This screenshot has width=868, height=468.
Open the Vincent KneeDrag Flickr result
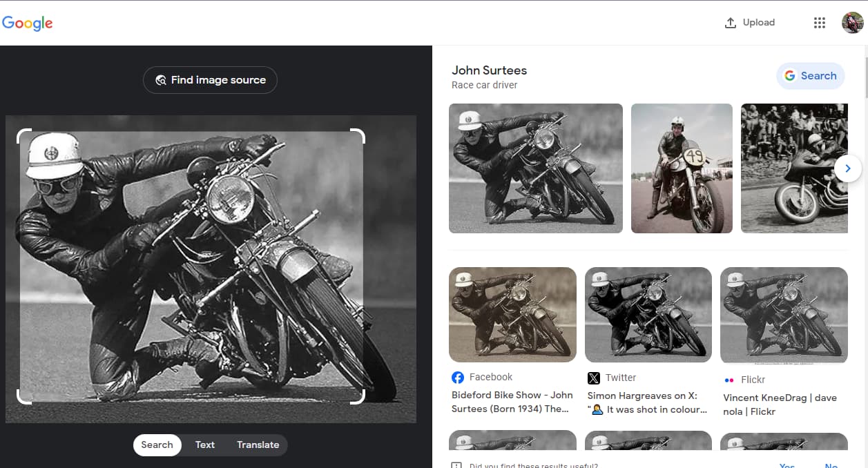point(780,404)
